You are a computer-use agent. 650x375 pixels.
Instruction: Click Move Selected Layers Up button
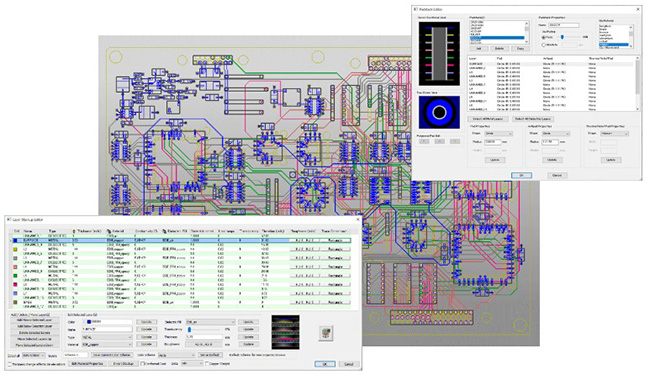point(35,339)
